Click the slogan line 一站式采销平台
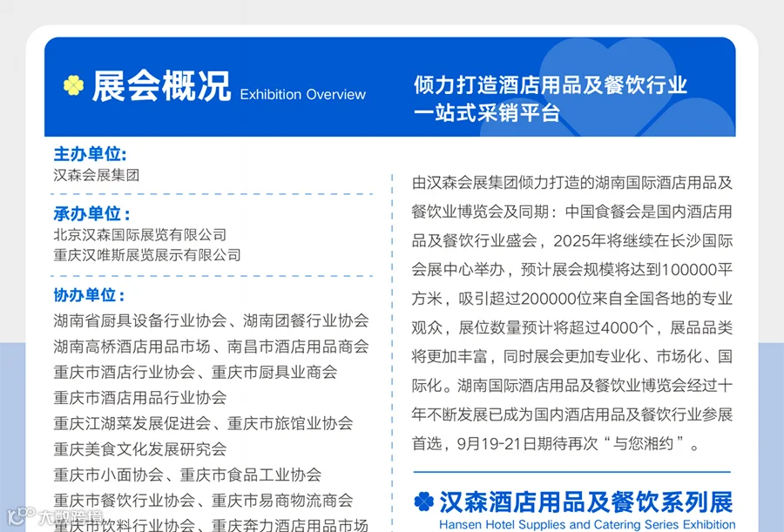784x532 pixels. tap(486, 113)
